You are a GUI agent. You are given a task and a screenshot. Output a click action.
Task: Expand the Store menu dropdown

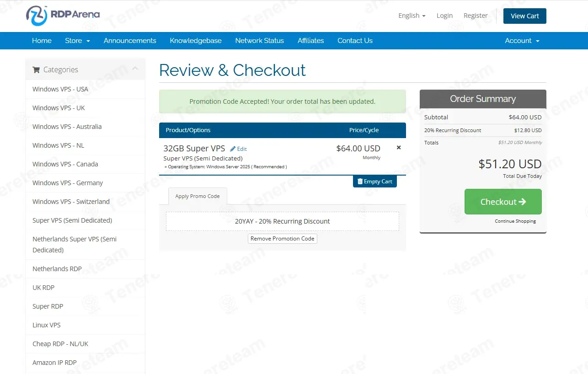(77, 41)
